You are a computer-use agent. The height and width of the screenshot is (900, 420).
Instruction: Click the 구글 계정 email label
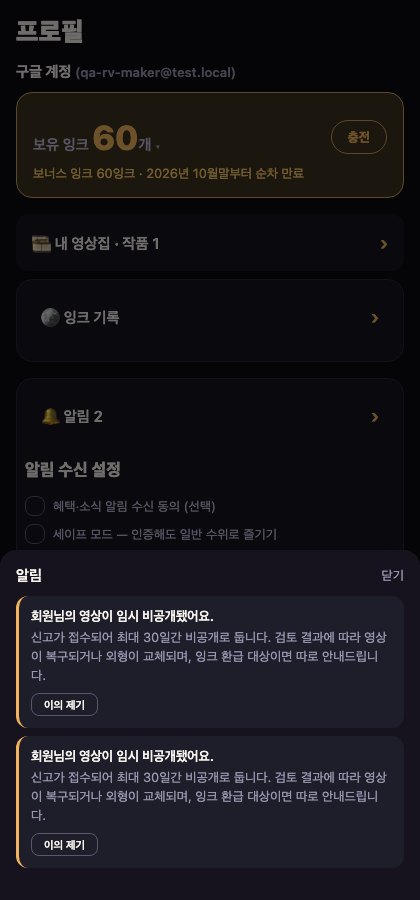155,73
